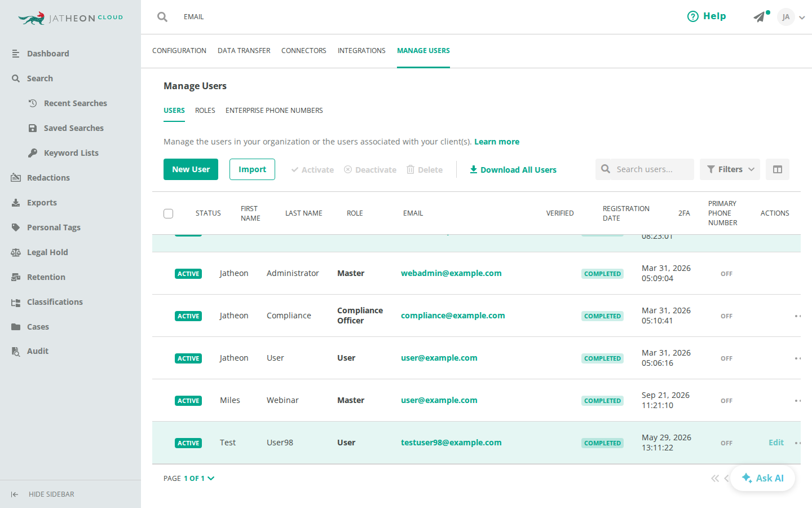Open the Learn more link
The image size is (812, 508).
pyautogui.click(x=497, y=142)
